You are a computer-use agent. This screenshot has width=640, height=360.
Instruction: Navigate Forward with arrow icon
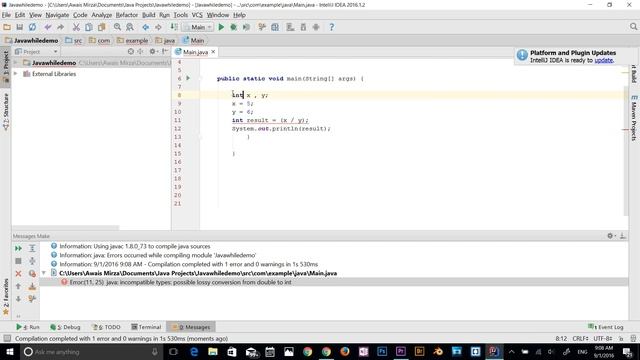tap(158, 27)
